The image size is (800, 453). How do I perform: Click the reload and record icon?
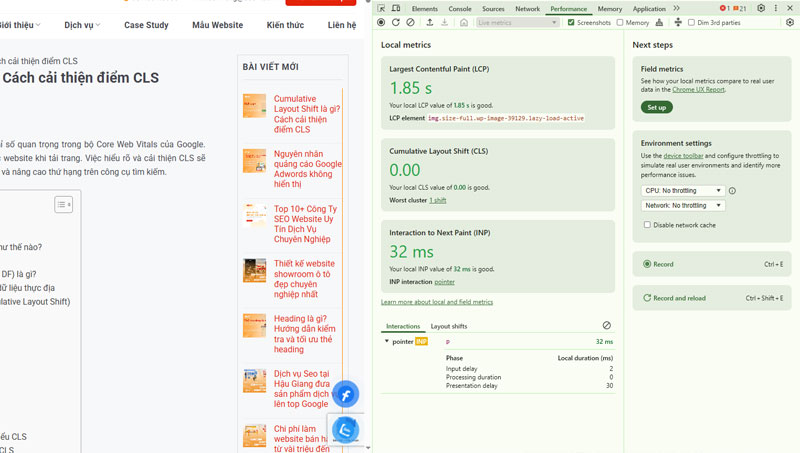point(395,22)
